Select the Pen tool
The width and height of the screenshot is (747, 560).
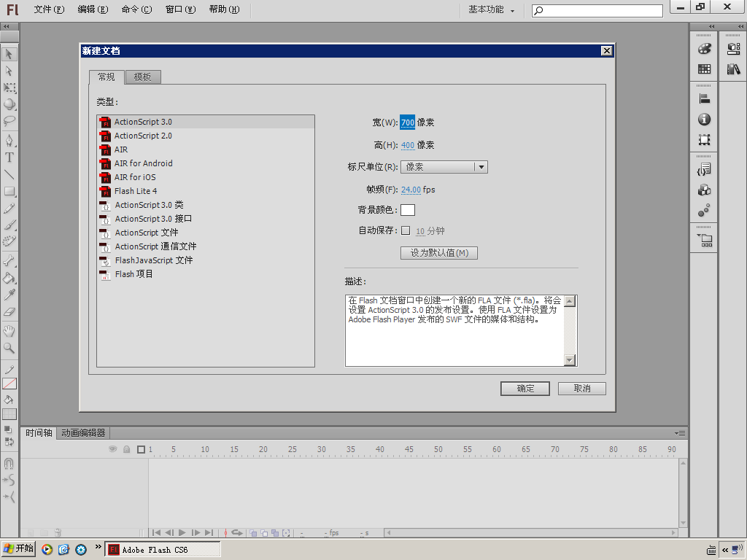[9, 140]
